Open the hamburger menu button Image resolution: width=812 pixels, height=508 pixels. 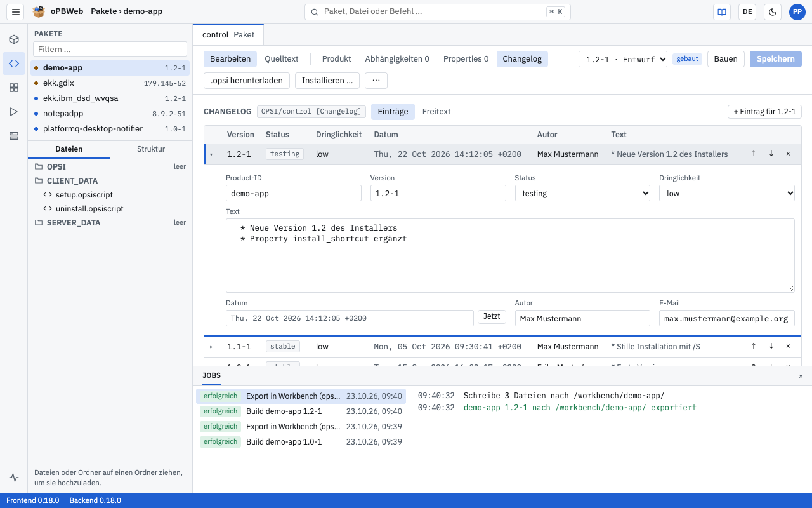16,11
